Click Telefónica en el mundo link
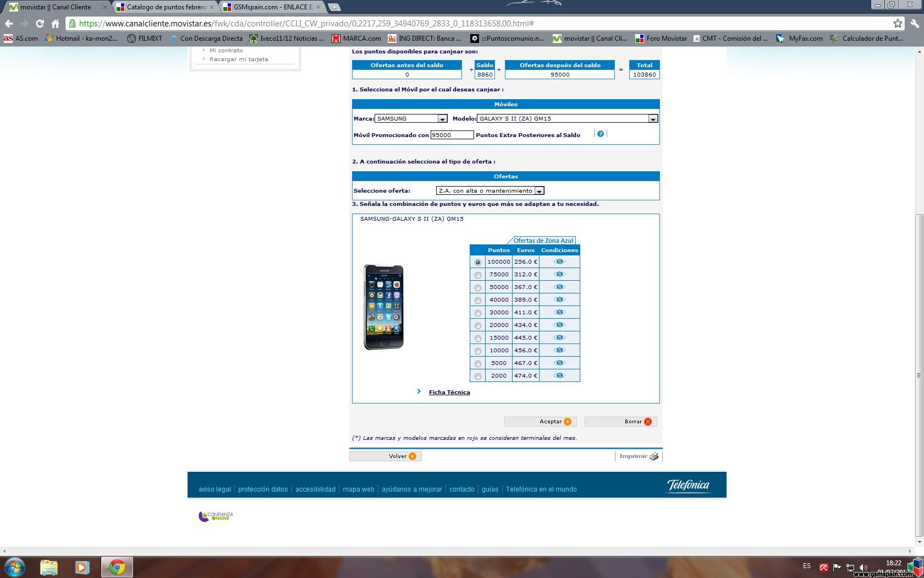This screenshot has width=924, height=578. pyautogui.click(x=541, y=489)
